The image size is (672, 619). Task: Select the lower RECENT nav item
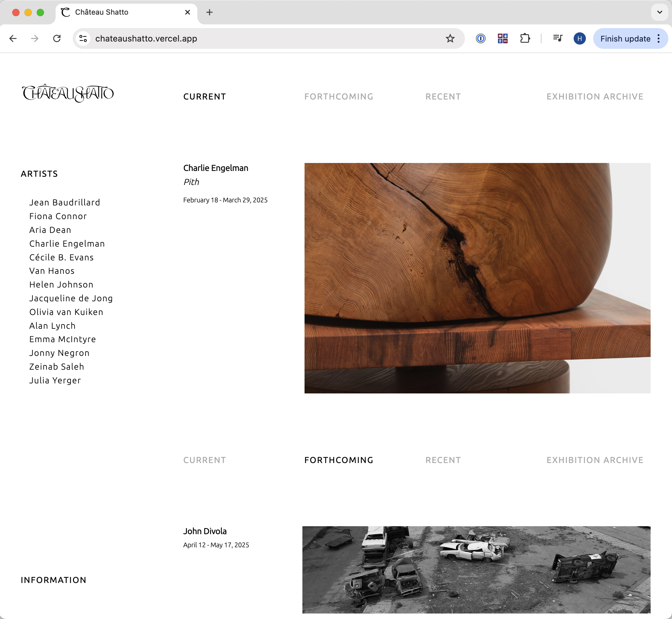[x=443, y=460]
